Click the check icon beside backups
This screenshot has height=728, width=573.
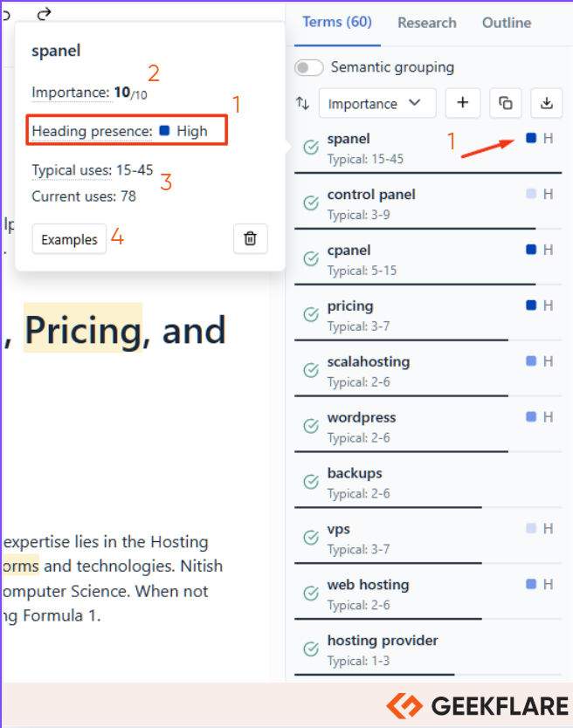pyautogui.click(x=311, y=482)
